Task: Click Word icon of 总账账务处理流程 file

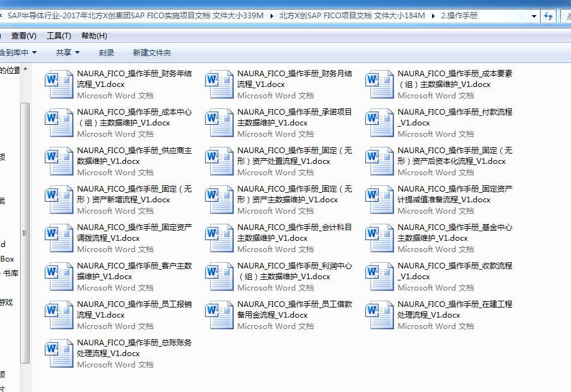Action: (x=59, y=354)
